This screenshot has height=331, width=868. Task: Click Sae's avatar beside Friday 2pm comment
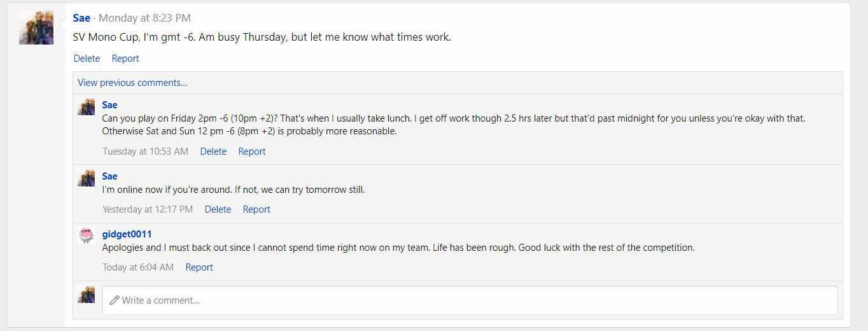tap(87, 107)
